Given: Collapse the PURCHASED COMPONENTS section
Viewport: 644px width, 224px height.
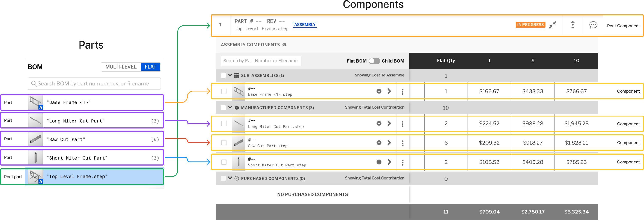Looking at the screenshot, I should tap(230, 178).
